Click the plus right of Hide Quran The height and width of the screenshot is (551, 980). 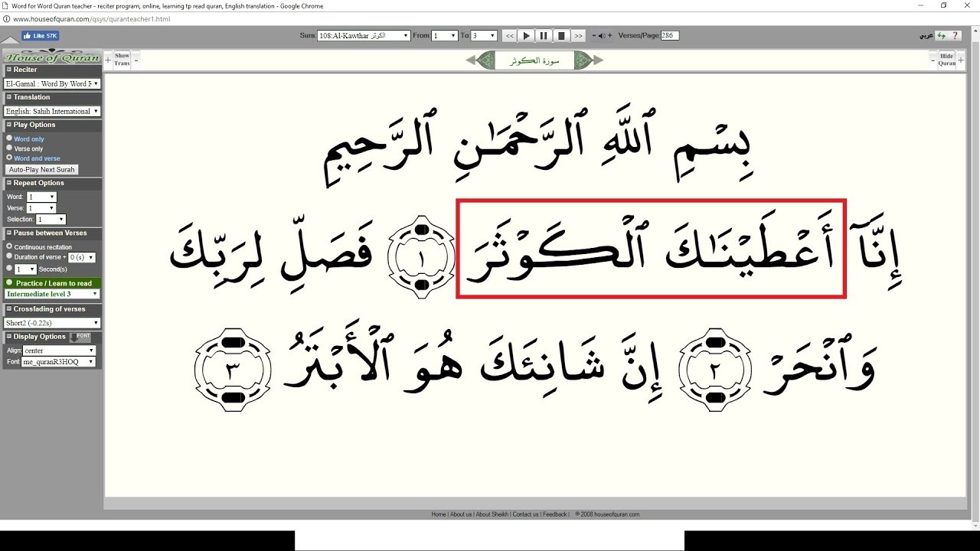click(x=961, y=60)
